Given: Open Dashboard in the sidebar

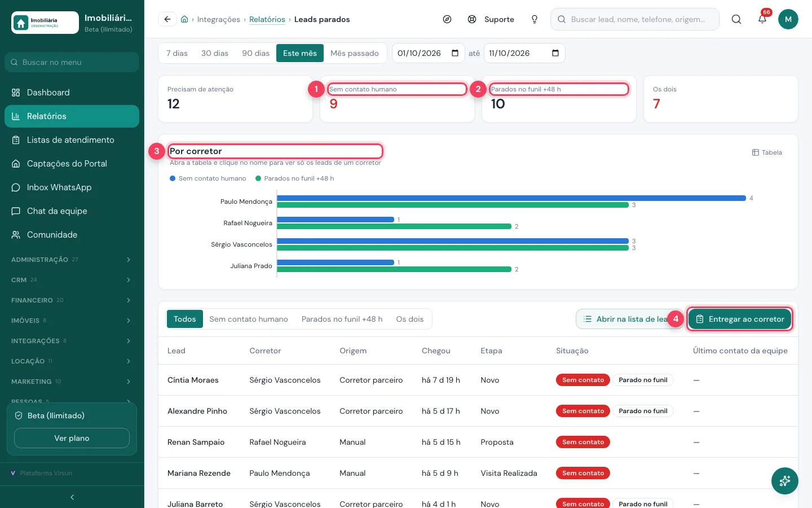Looking at the screenshot, I should pos(72,93).
